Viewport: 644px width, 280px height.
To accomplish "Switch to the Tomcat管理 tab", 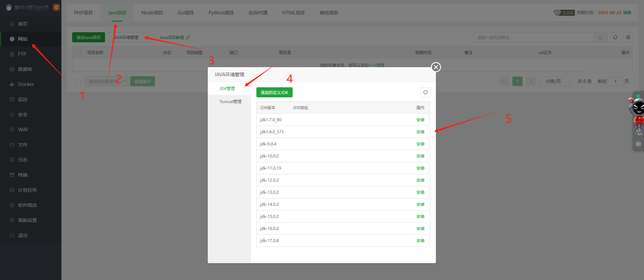I will (230, 102).
